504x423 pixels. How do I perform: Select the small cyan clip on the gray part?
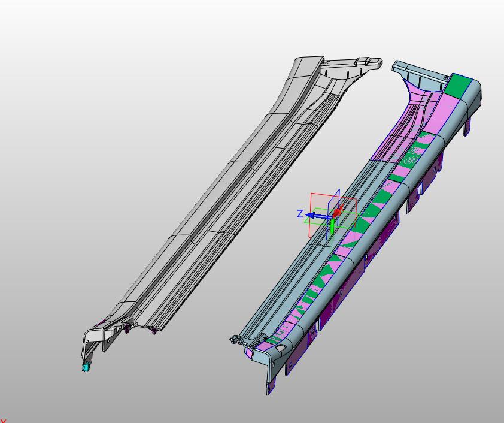86,367
